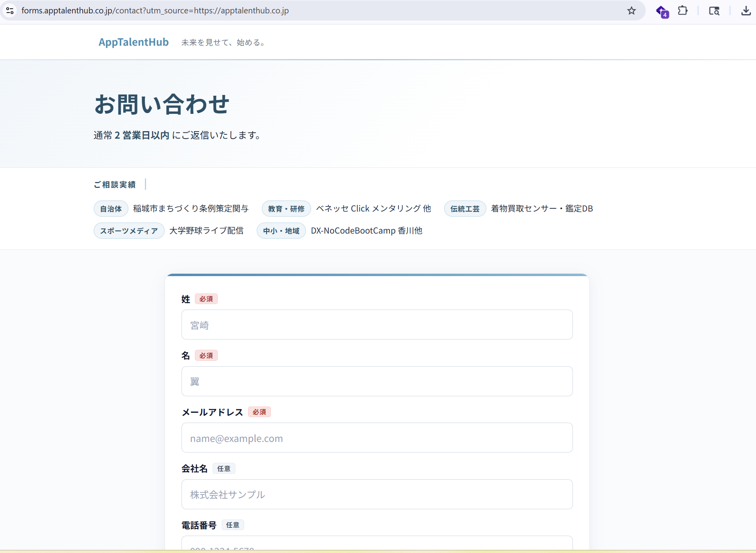This screenshot has width=756, height=553.
Task: Click the tab search icon in the toolbar
Action: point(714,11)
